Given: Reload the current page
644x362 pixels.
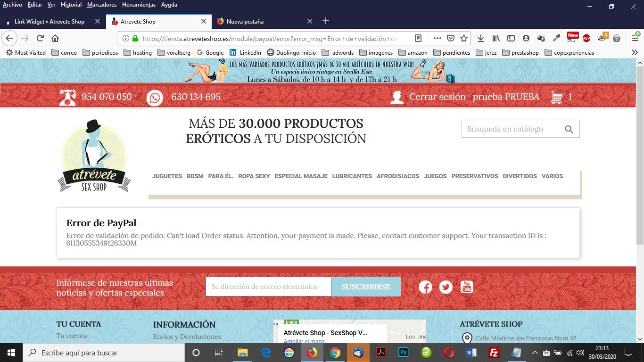Looking at the screenshot, I should 41,38.
